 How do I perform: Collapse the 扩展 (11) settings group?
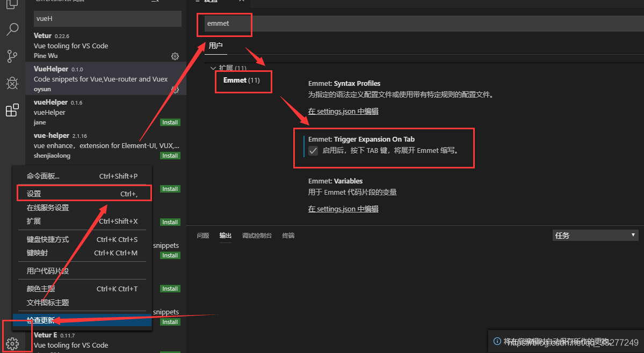click(213, 68)
